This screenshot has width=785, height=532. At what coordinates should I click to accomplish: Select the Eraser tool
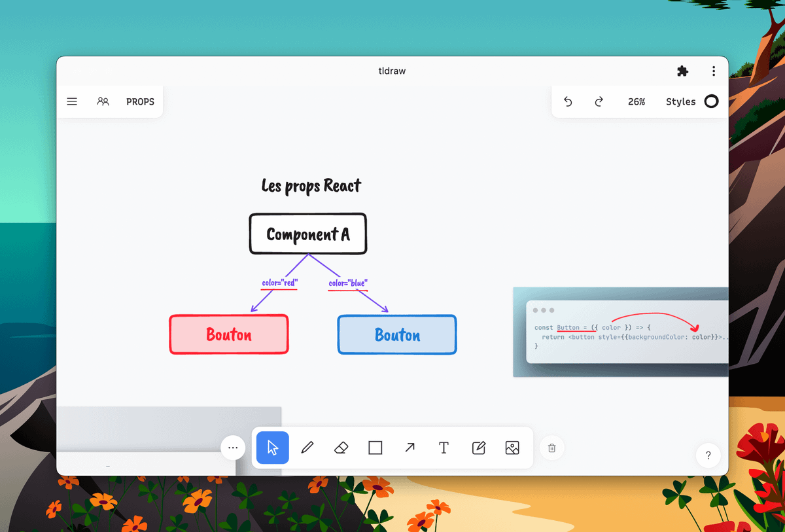pyautogui.click(x=341, y=448)
